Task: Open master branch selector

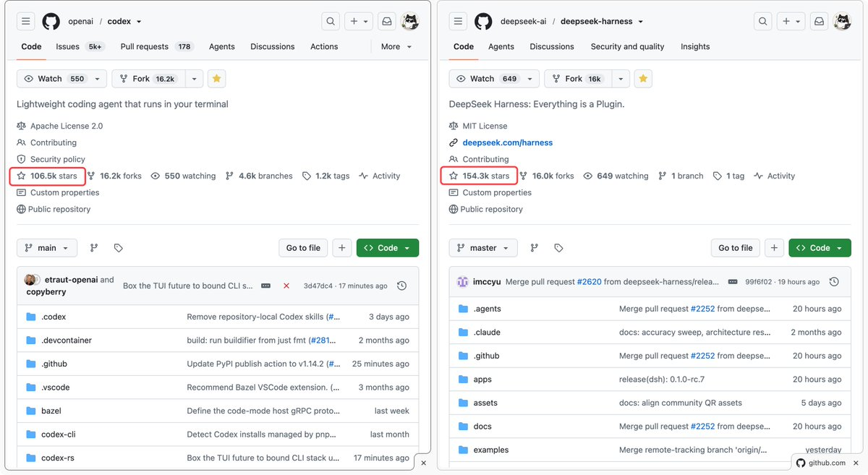Action: click(x=483, y=248)
